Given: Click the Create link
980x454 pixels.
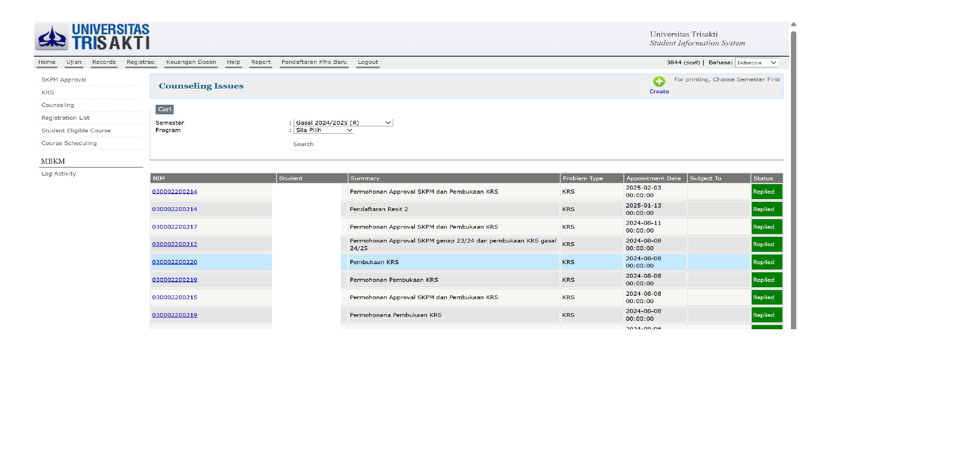Looking at the screenshot, I should tap(659, 92).
